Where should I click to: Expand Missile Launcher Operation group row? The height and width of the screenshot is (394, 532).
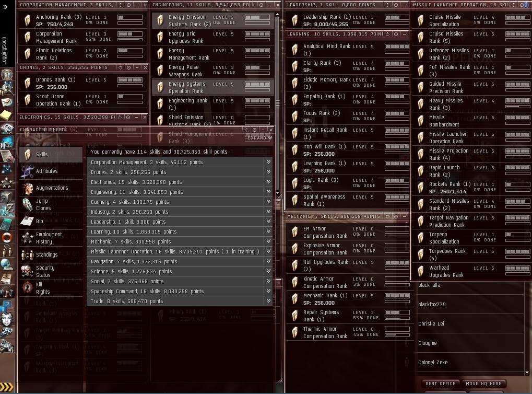(x=268, y=251)
